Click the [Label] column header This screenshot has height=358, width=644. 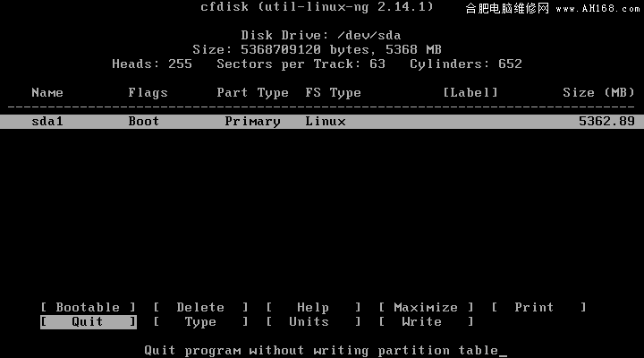(x=470, y=92)
